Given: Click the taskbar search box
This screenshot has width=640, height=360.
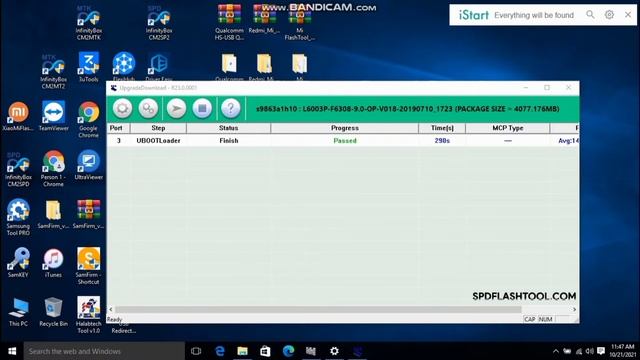Looking at the screenshot, I should [104, 351].
